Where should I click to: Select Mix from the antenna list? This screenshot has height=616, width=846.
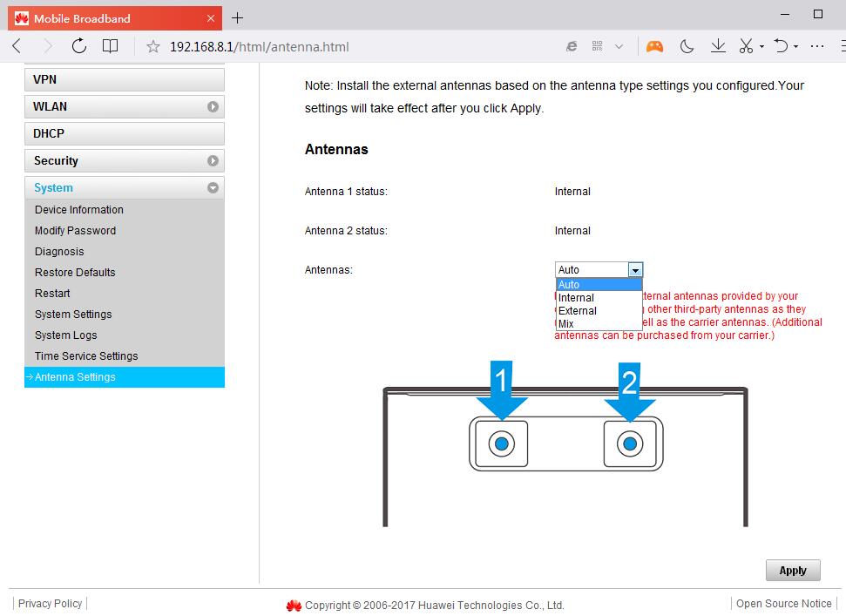coord(566,324)
